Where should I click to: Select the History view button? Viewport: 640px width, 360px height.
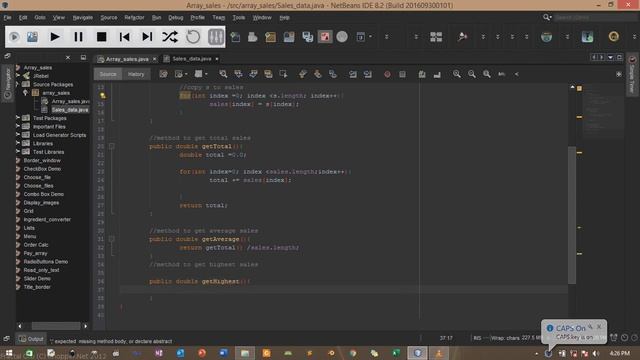(x=136, y=74)
